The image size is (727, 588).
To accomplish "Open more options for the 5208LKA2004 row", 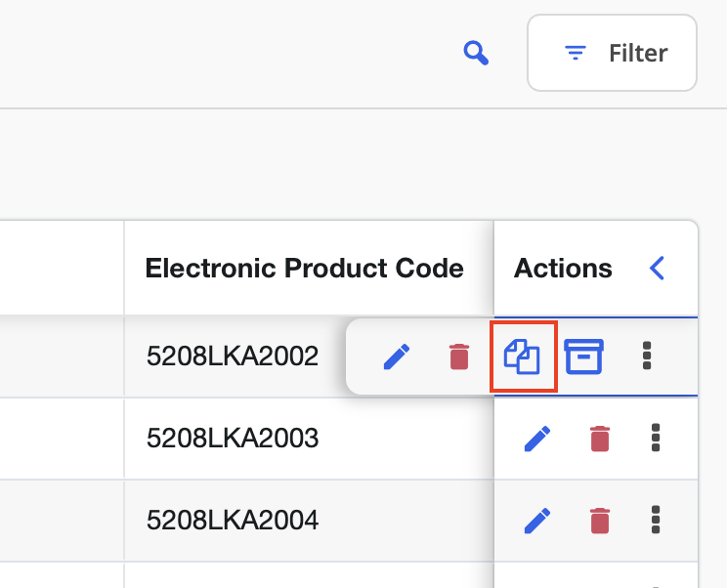I will pos(656,520).
